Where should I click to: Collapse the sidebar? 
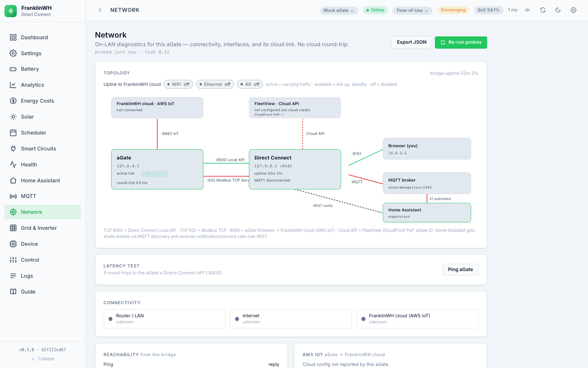(x=43, y=359)
